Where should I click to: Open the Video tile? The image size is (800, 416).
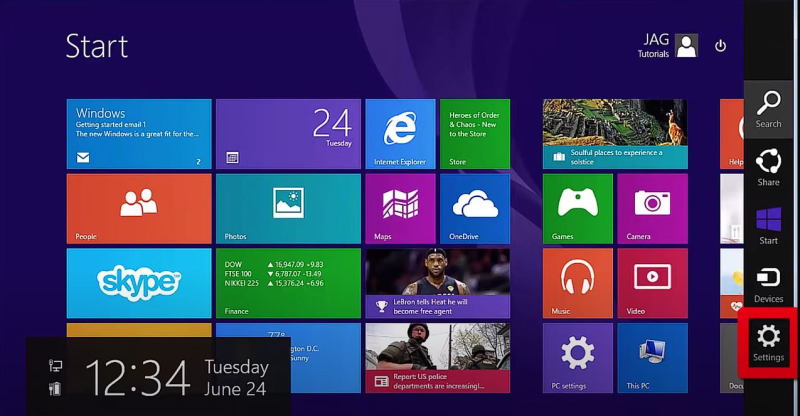pyautogui.click(x=653, y=283)
